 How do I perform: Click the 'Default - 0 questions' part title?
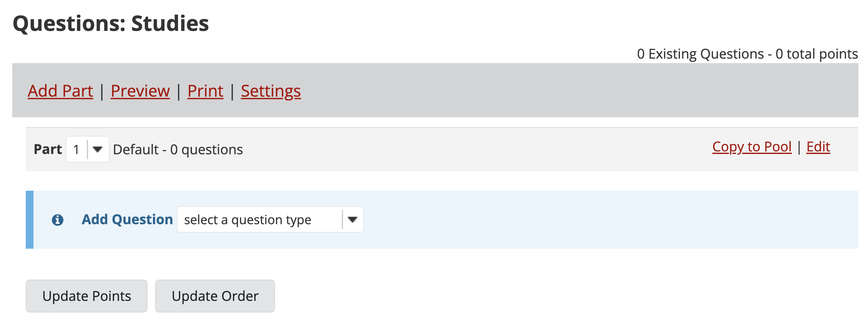pos(178,150)
